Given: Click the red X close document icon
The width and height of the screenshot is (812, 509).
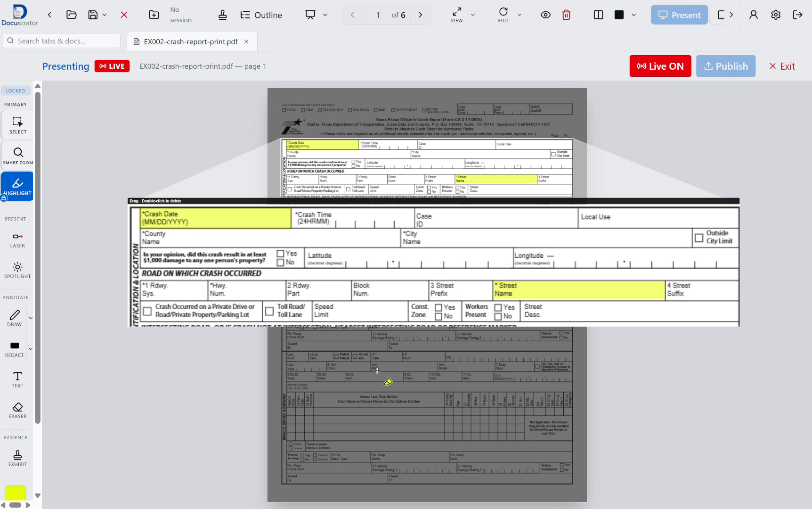Looking at the screenshot, I should (124, 15).
